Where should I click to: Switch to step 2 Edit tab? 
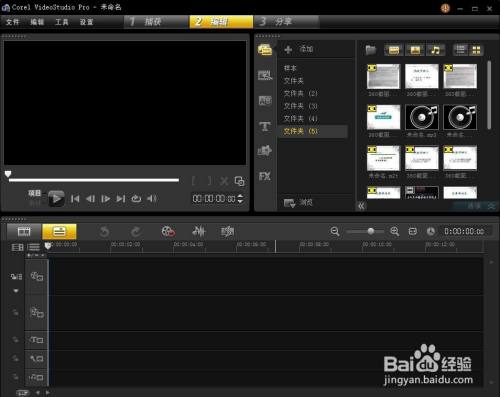[x=221, y=22]
